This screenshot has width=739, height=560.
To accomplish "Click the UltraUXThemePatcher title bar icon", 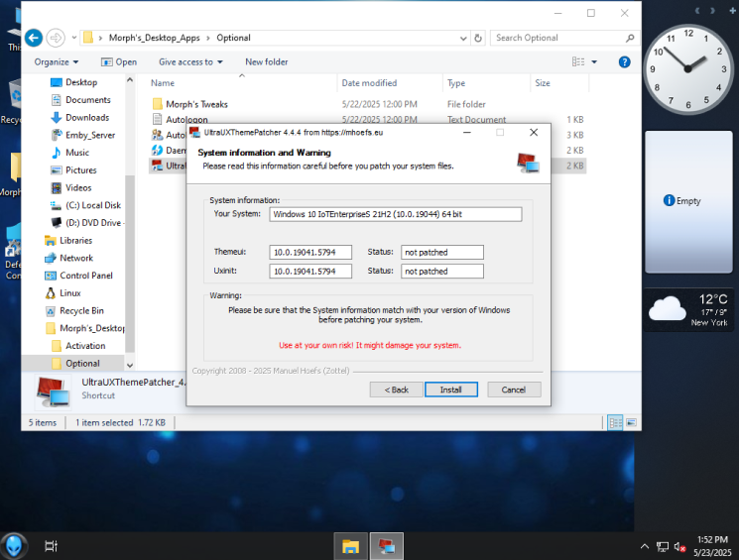I will [x=194, y=133].
